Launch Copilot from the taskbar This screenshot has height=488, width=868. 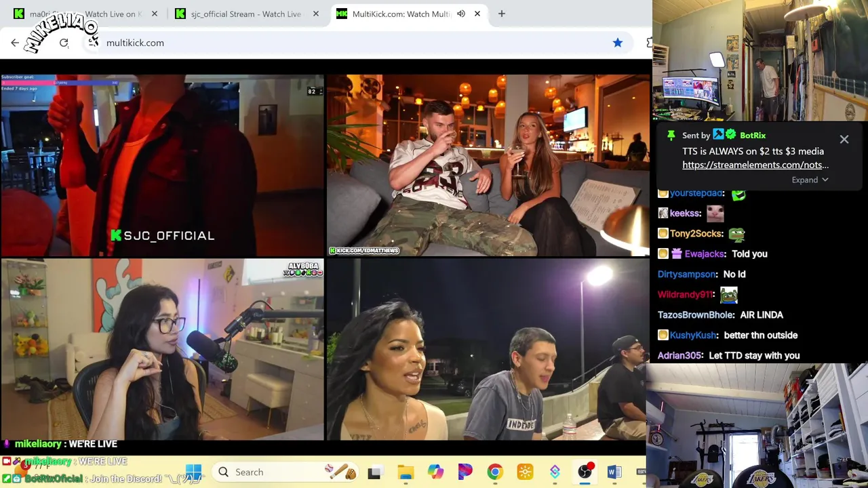coord(435,472)
